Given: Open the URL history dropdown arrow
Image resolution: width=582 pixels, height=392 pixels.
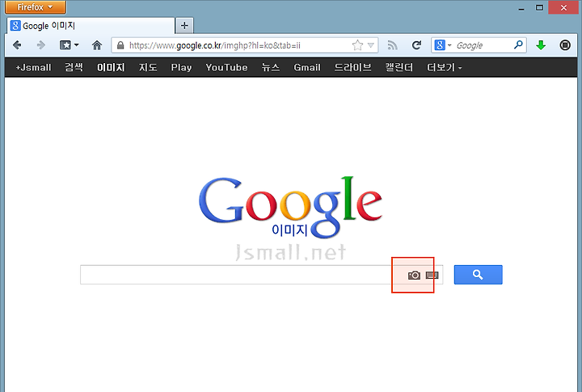Looking at the screenshot, I should [371, 45].
